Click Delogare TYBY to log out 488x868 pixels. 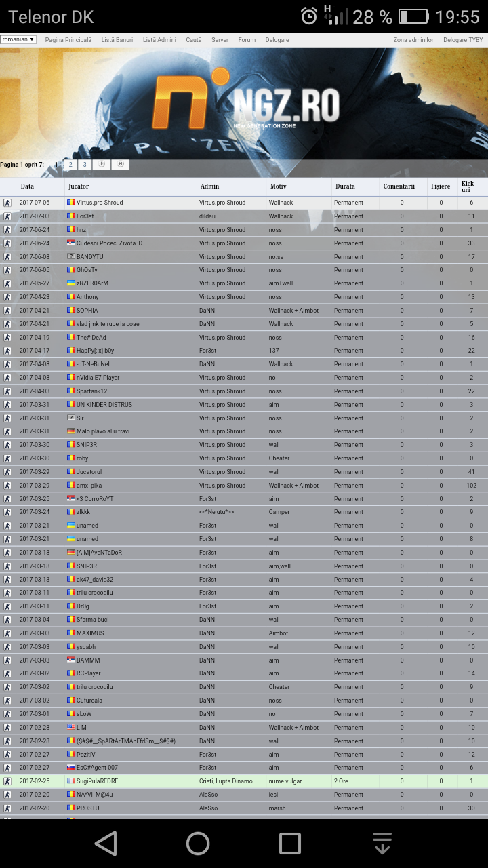(463, 40)
